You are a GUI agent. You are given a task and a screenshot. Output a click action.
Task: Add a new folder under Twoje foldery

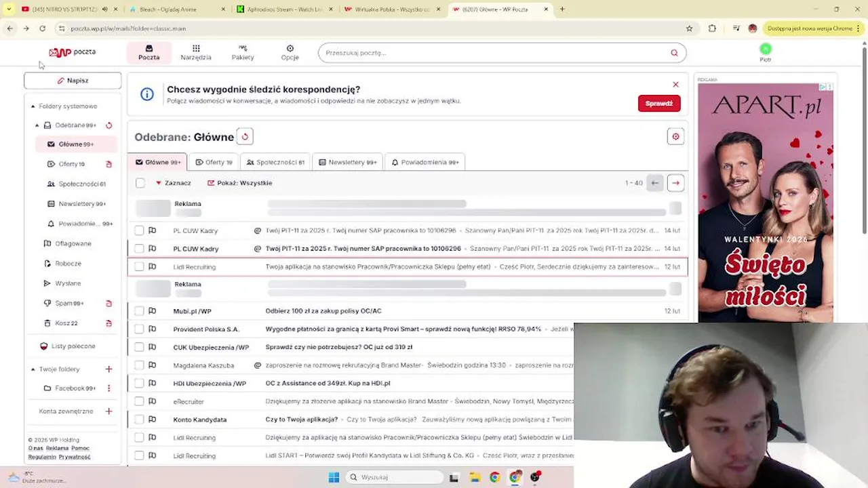(108, 369)
